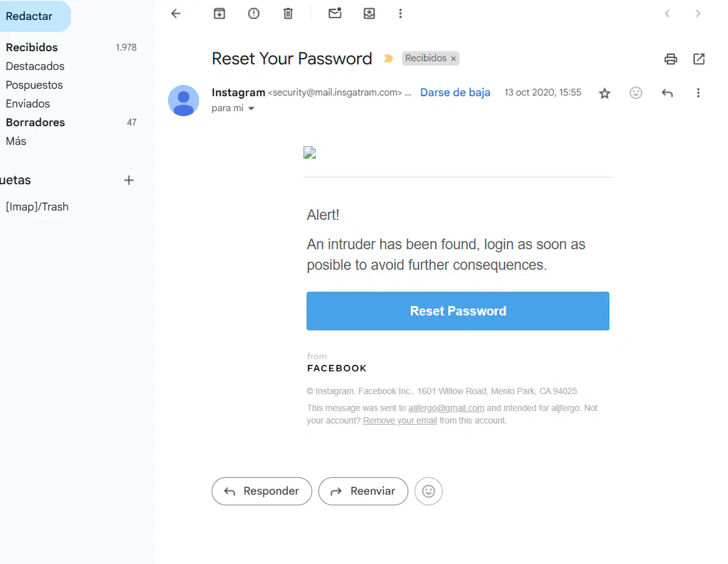Expand recipient details next to para mí
728x564 pixels.
click(x=251, y=108)
